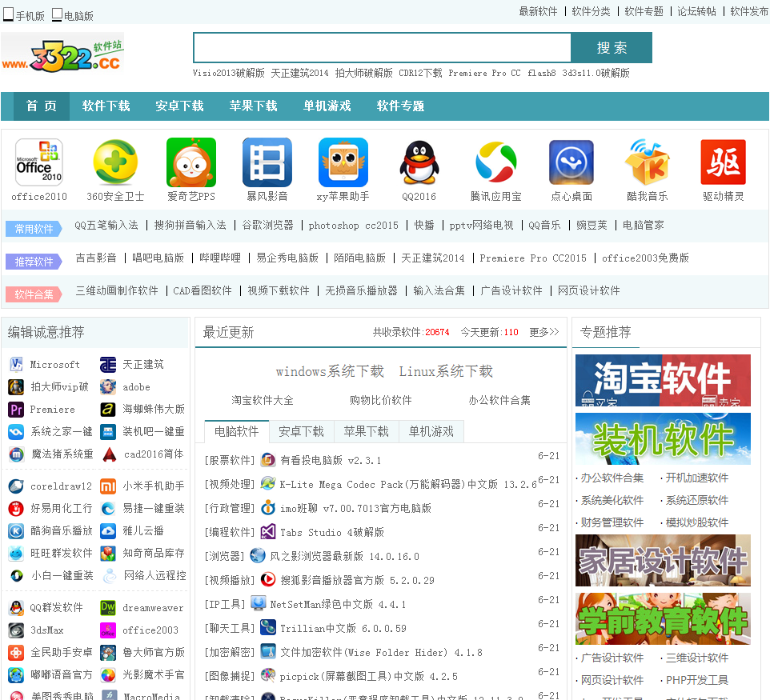Open the office2010 app icon

pyautogui.click(x=38, y=162)
